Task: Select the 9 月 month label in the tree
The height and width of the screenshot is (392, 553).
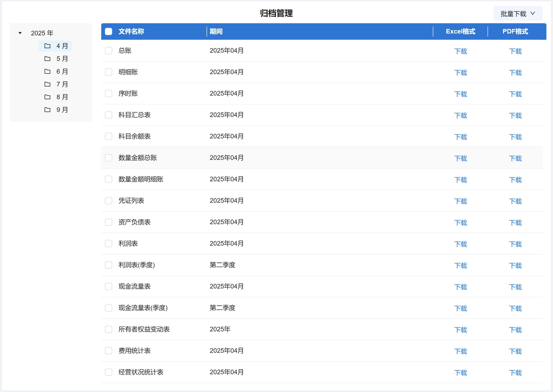Action: [x=62, y=110]
